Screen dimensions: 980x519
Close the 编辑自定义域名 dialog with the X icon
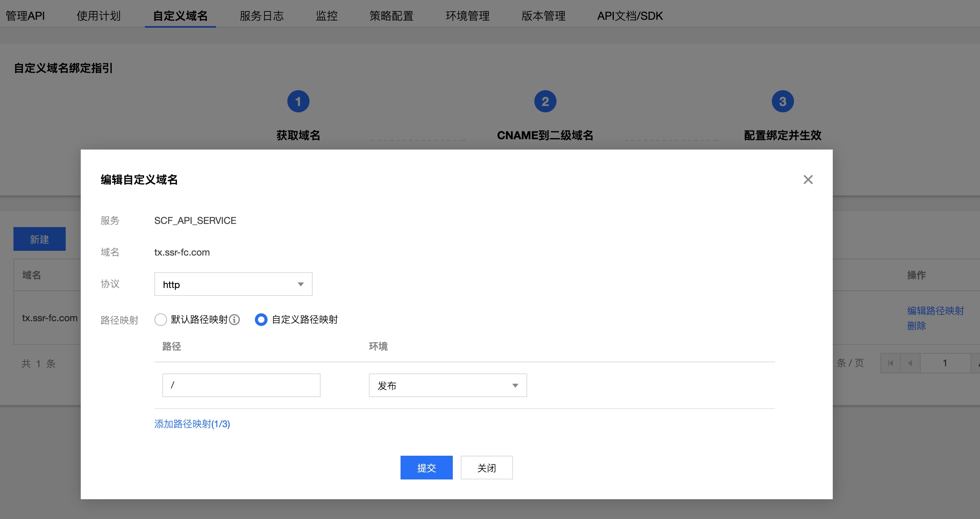point(808,180)
